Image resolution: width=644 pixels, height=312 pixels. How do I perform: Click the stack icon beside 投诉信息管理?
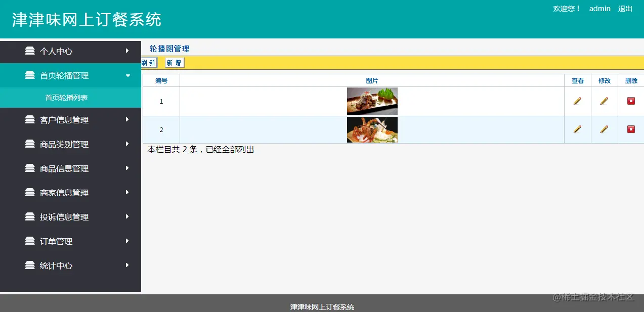click(30, 216)
